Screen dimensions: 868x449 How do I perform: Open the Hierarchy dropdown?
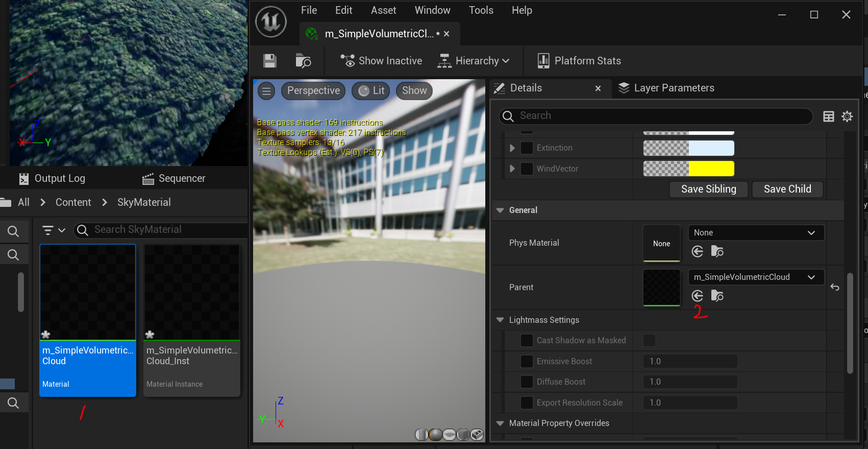[474, 61]
